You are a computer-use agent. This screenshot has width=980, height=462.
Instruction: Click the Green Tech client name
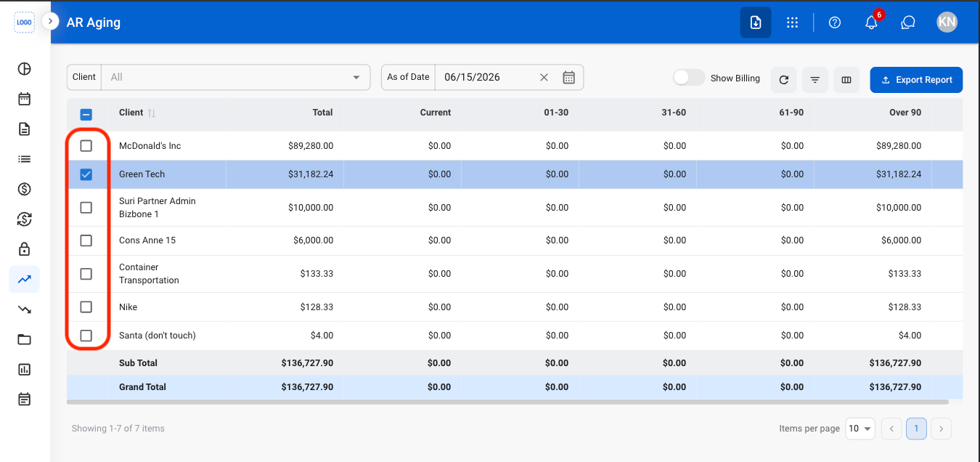[x=142, y=174]
